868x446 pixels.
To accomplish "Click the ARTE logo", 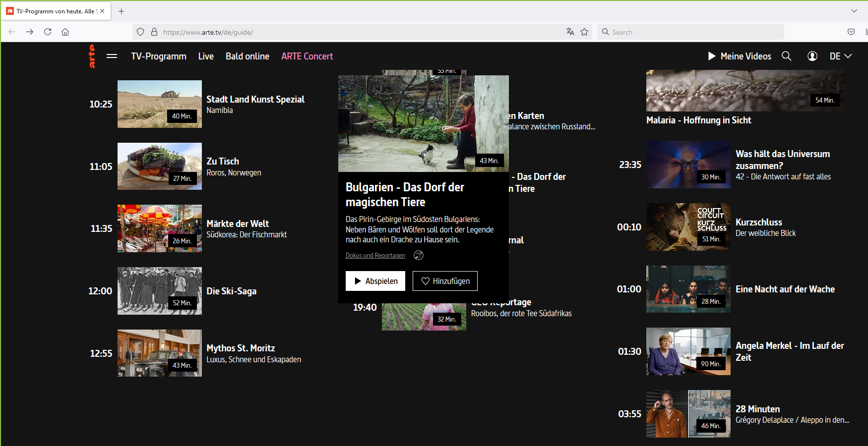I will pos(92,56).
